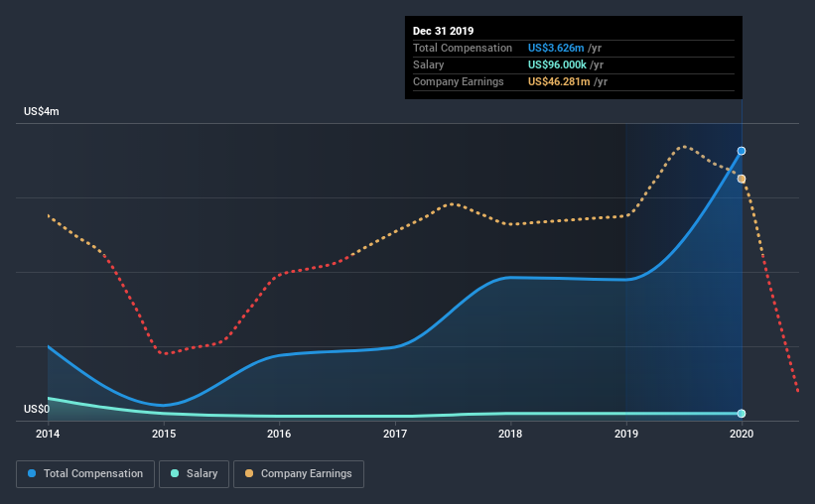Click the 2017 x-axis label
Screen dimensions: 815x504
[395, 434]
